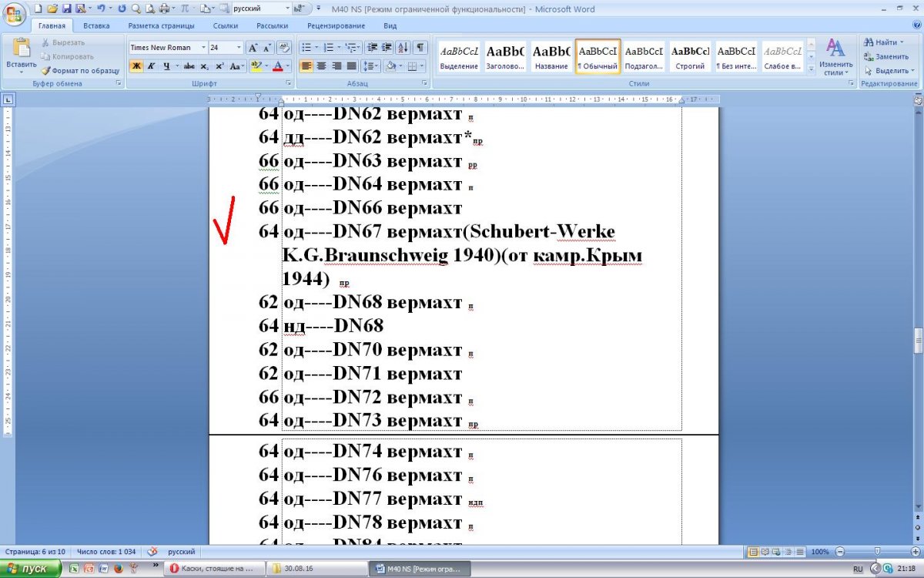Toggle italic formatting (К)
924x578 pixels.
coord(151,66)
